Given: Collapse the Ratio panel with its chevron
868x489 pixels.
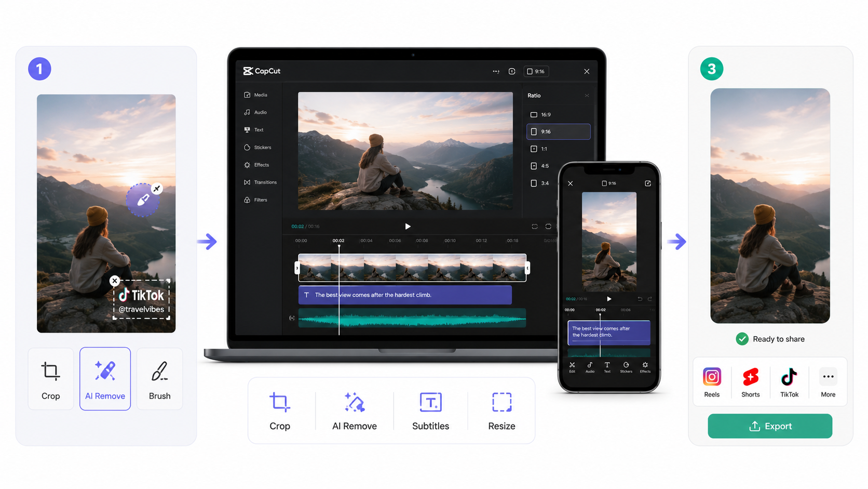Looking at the screenshot, I should click(587, 96).
